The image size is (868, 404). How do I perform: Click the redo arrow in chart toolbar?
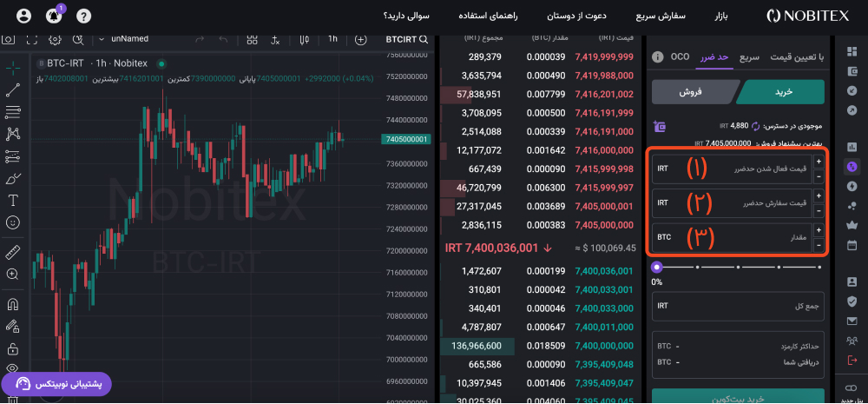201,39
